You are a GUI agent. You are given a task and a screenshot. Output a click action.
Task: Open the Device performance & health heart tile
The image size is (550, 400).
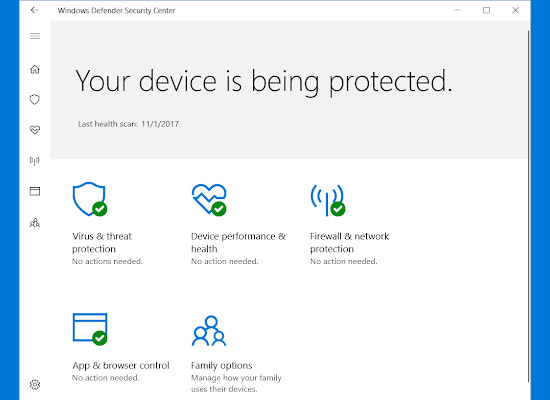point(209,199)
